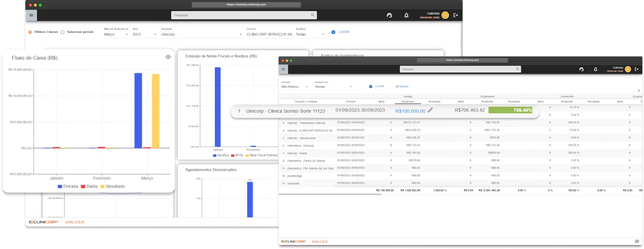Click dashboard window URL address bar
Image resolution: width=644 pixels, height=249 pixels.
click(246, 5)
